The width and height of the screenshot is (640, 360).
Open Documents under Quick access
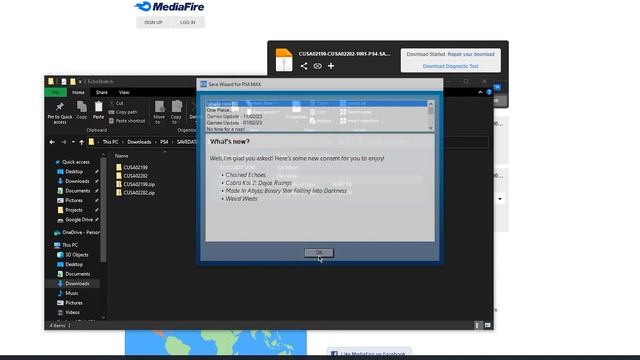(74, 191)
